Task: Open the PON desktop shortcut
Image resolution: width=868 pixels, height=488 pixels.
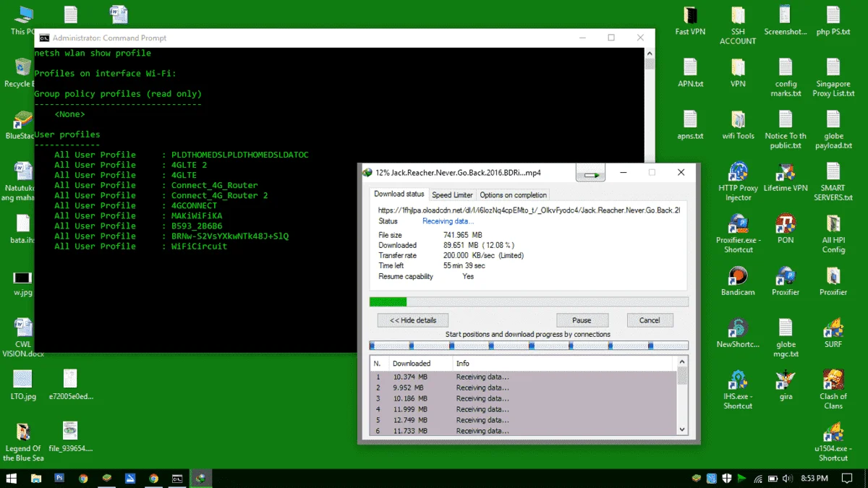Action: click(x=786, y=229)
